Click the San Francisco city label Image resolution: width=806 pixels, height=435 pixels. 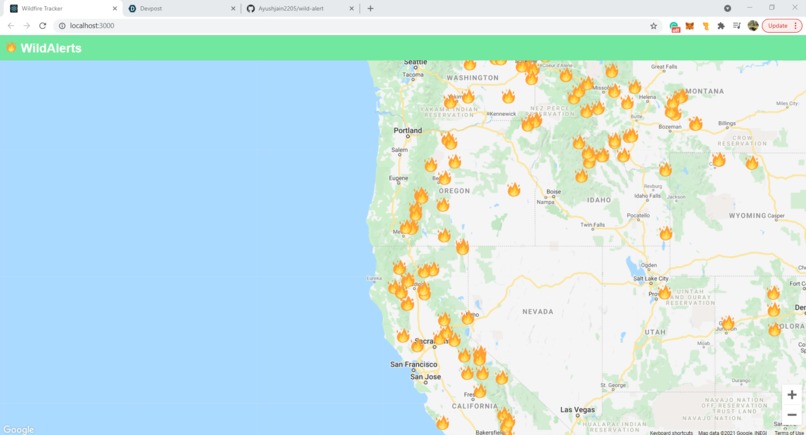click(x=414, y=364)
